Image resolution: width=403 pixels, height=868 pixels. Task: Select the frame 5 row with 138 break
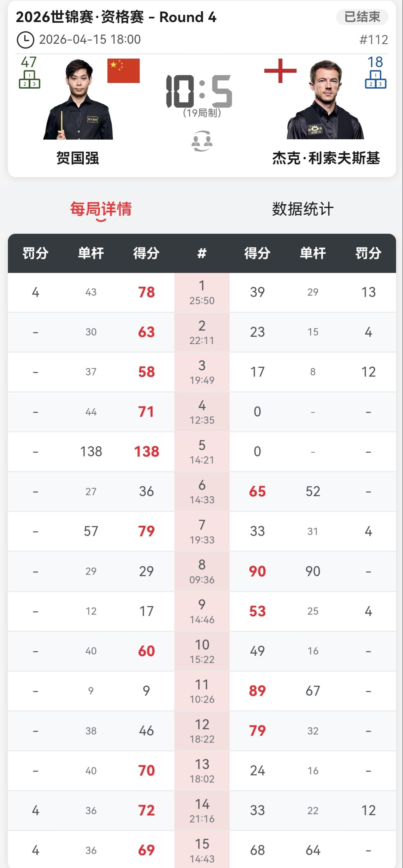202,452
